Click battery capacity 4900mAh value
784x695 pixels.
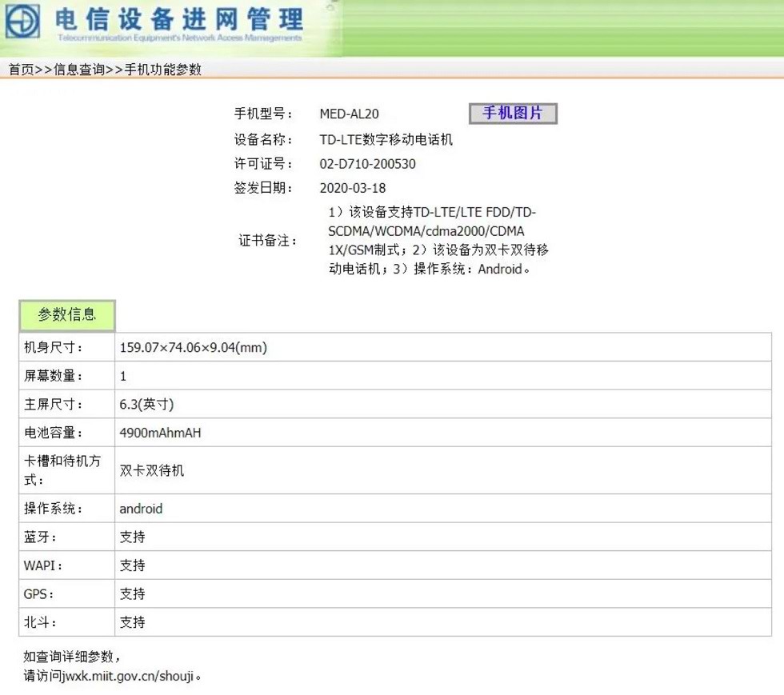[x=160, y=433]
